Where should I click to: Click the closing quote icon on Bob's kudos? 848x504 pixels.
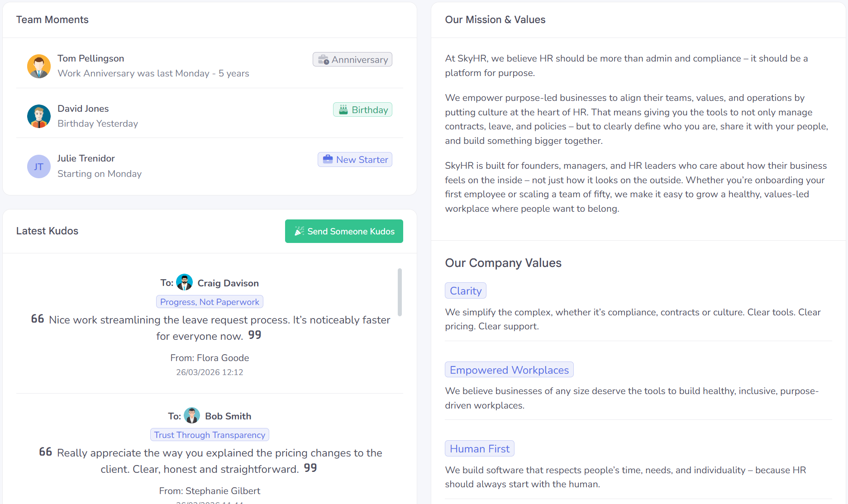310,468
